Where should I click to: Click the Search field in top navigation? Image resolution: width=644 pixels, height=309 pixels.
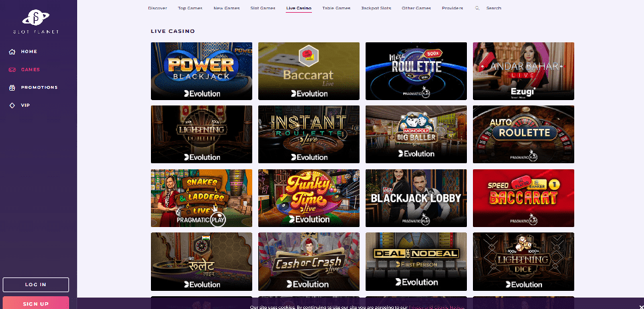click(493, 8)
